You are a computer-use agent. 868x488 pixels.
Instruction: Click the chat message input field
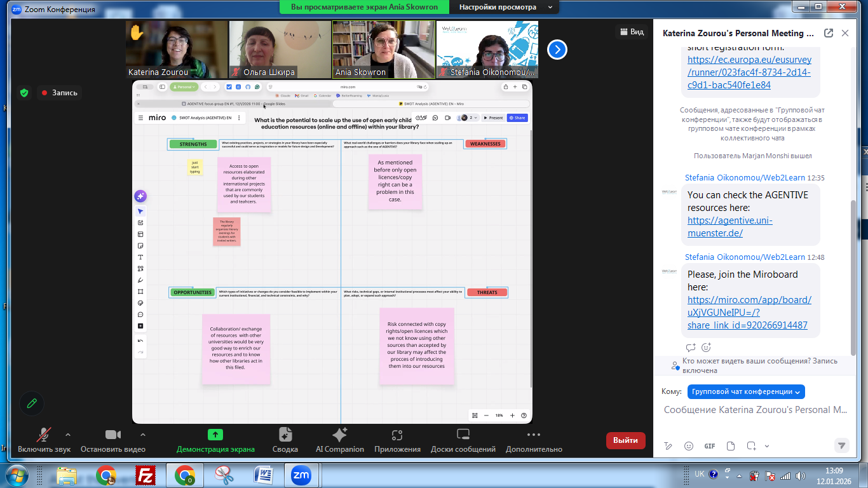755,410
